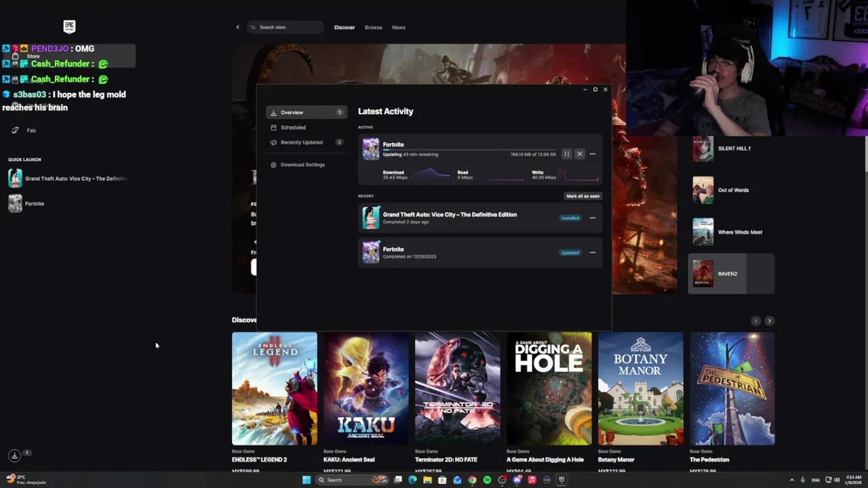Click the Fortnite update progress bar
The width and height of the screenshot is (868, 488).
click(x=469, y=149)
